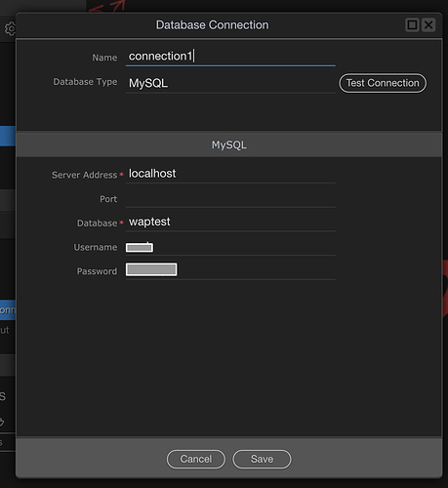
Task: Select the partially hidden 'onn' sidebar item
Action: [x=8, y=309]
